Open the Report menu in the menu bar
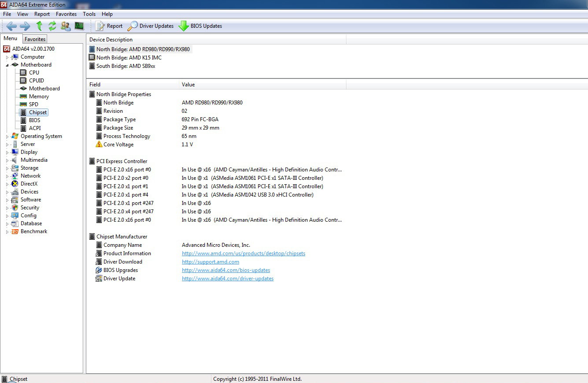The image size is (588, 383). pos(42,14)
